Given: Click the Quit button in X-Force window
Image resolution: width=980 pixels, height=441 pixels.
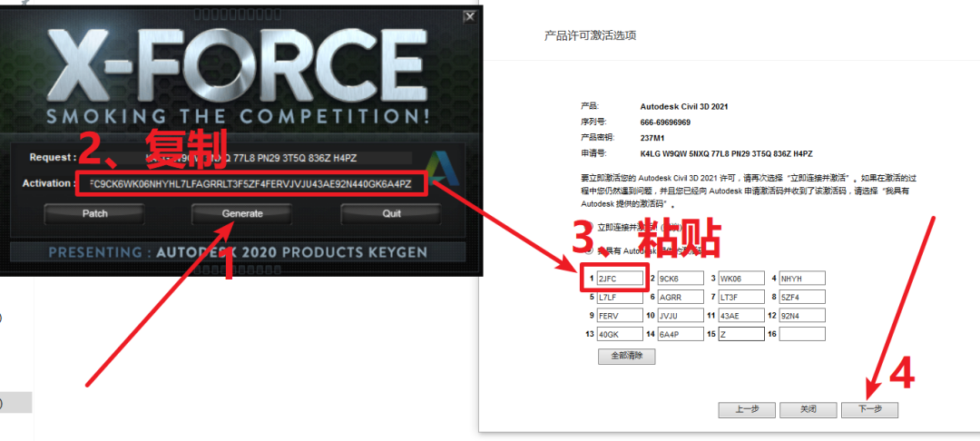Looking at the screenshot, I should pyautogui.click(x=391, y=213).
